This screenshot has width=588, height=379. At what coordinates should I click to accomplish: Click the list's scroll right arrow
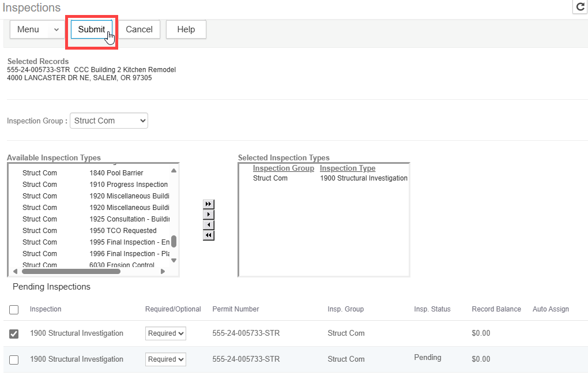(163, 271)
